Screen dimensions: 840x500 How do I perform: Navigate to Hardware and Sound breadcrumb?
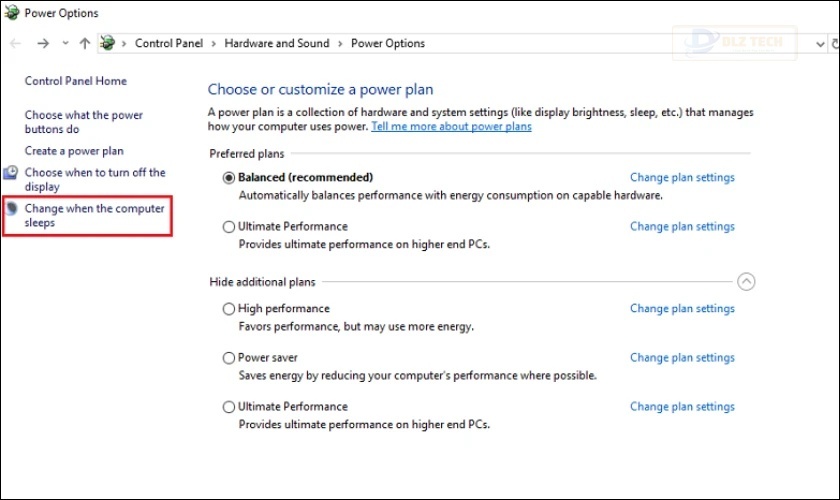(x=276, y=44)
